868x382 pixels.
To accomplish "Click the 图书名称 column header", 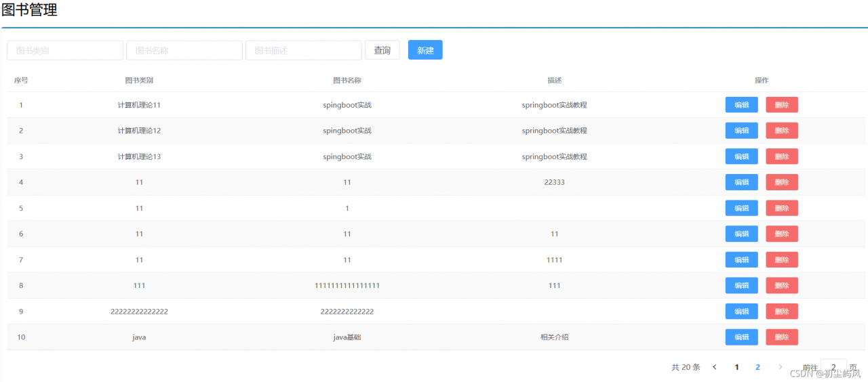I will pos(347,80).
